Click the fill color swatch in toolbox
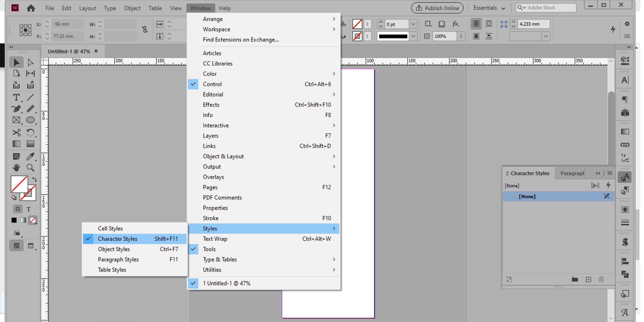The height and width of the screenshot is (322, 644). pyautogui.click(x=19, y=184)
